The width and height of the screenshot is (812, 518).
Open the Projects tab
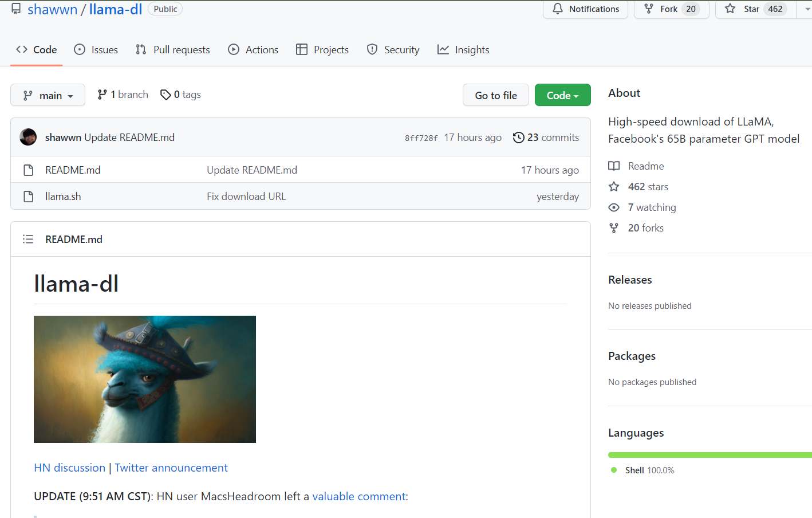(x=322, y=50)
